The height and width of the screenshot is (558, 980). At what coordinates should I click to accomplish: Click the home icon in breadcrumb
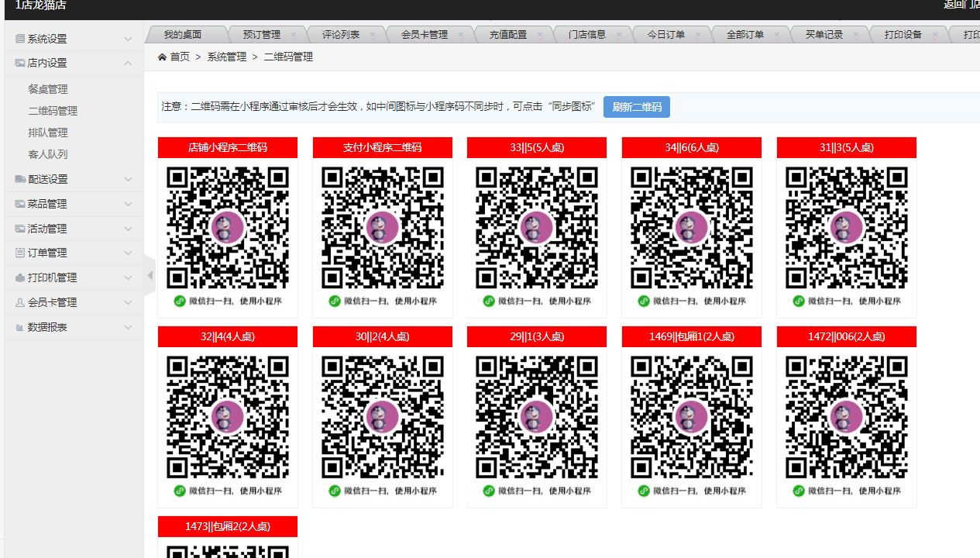pos(162,57)
